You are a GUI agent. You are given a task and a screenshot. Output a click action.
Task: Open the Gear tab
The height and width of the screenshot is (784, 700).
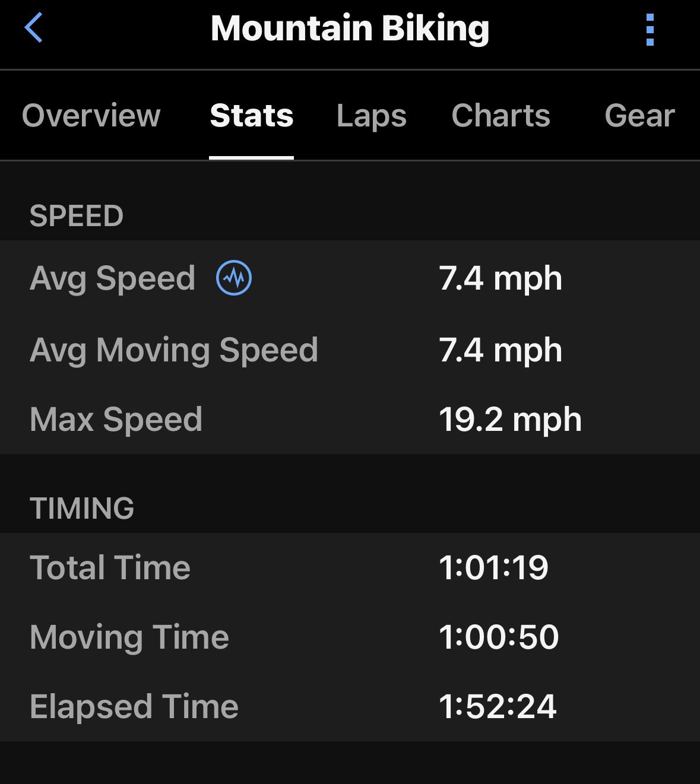click(639, 115)
